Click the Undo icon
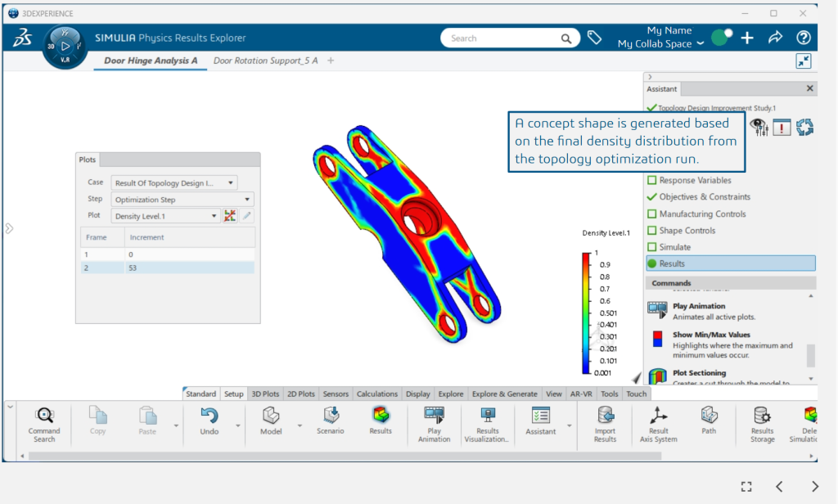Viewport: 838px width, 504px height. pos(209,416)
